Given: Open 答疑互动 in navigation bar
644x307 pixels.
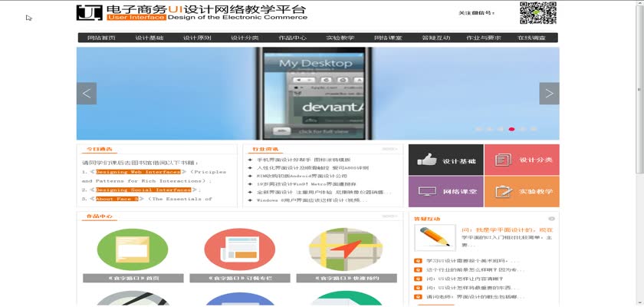Looking at the screenshot, I should (x=435, y=38).
